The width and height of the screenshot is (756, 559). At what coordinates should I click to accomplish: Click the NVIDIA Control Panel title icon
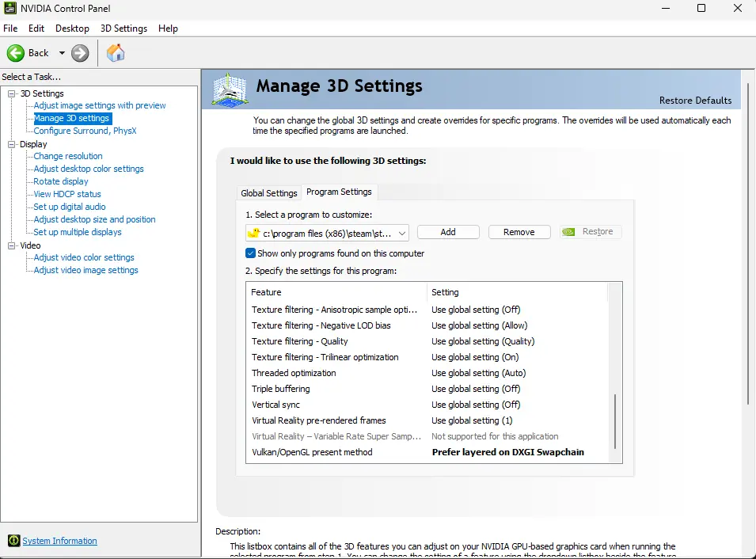tap(9, 8)
